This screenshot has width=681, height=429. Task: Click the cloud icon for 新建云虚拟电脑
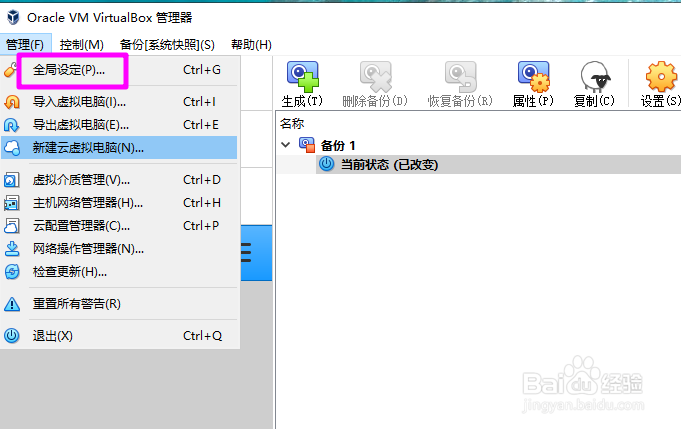12,148
